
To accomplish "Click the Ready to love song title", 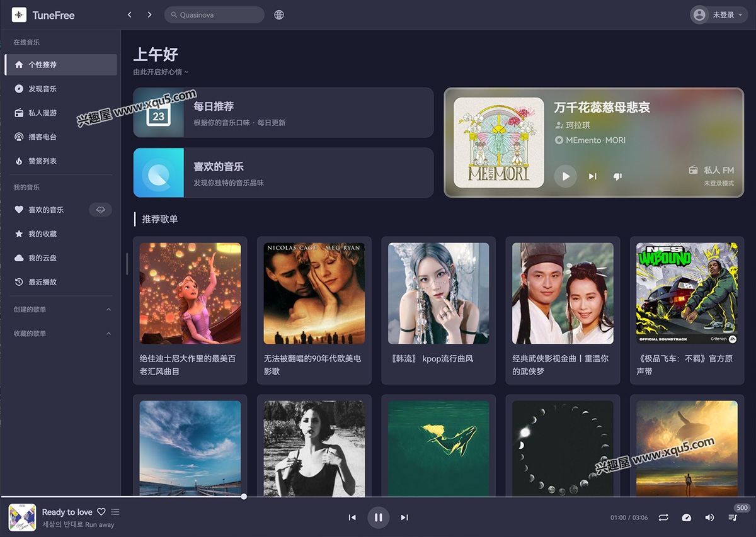I will (67, 512).
